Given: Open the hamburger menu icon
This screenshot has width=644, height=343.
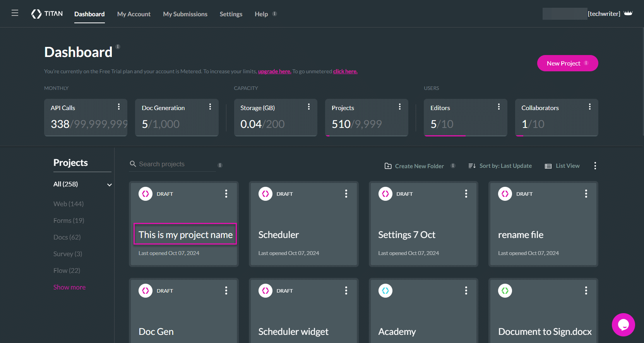Looking at the screenshot, I should pyautogui.click(x=15, y=13).
